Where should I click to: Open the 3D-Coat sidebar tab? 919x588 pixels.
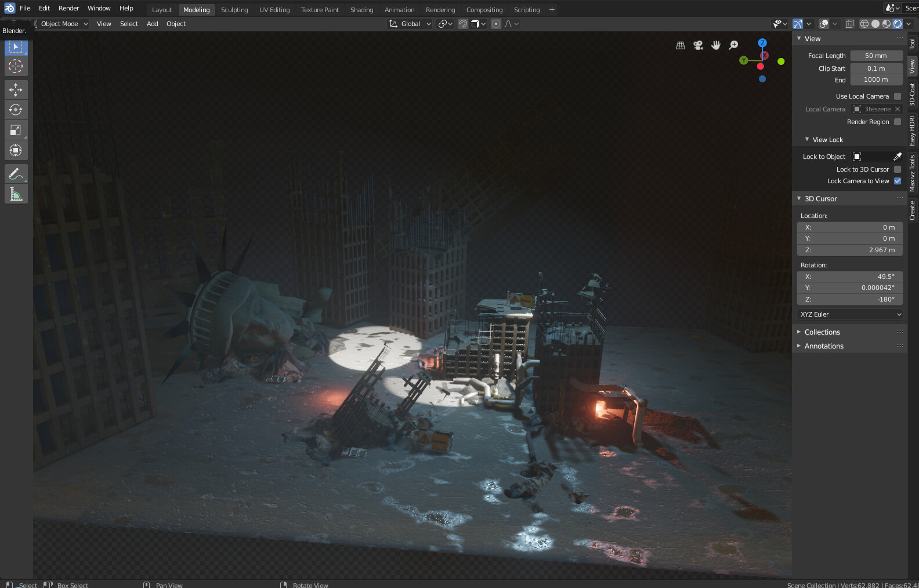tap(913, 94)
